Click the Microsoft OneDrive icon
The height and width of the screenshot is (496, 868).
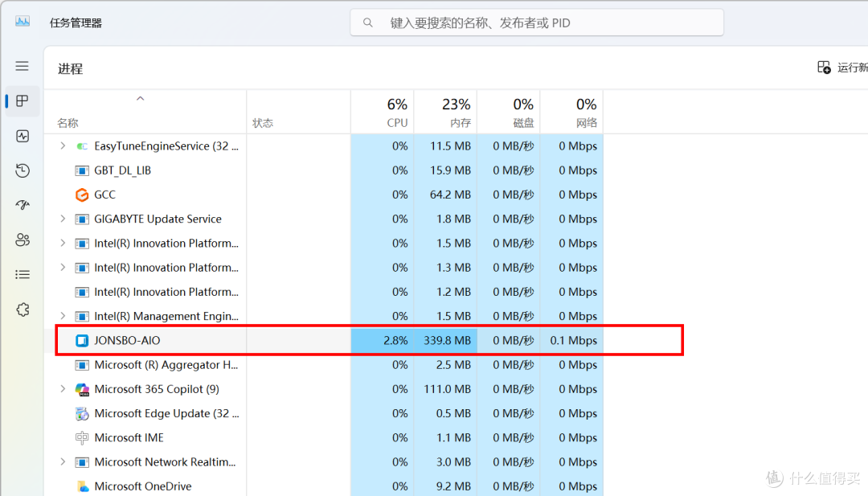click(82, 486)
